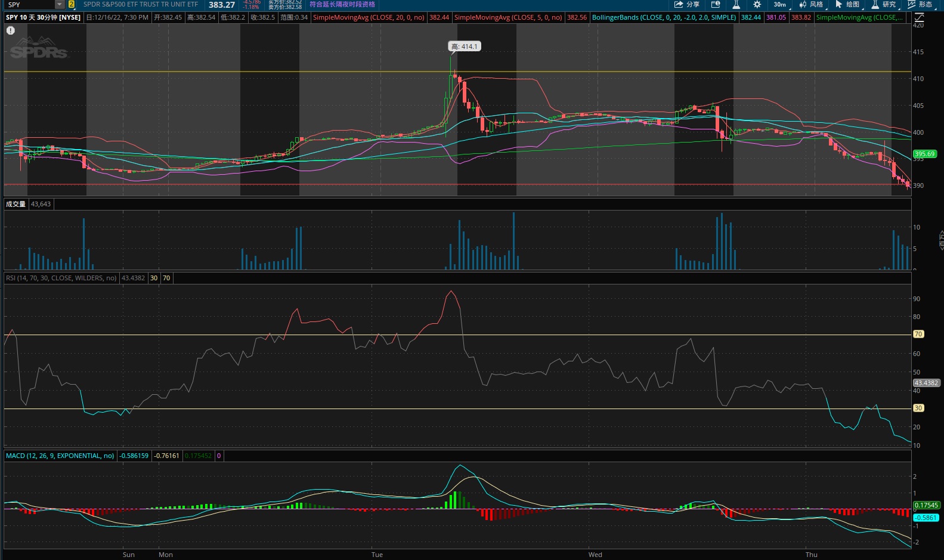The width and height of the screenshot is (944, 560).
Task: Click the 开:382.45 open price value
Action: tap(168, 17)
